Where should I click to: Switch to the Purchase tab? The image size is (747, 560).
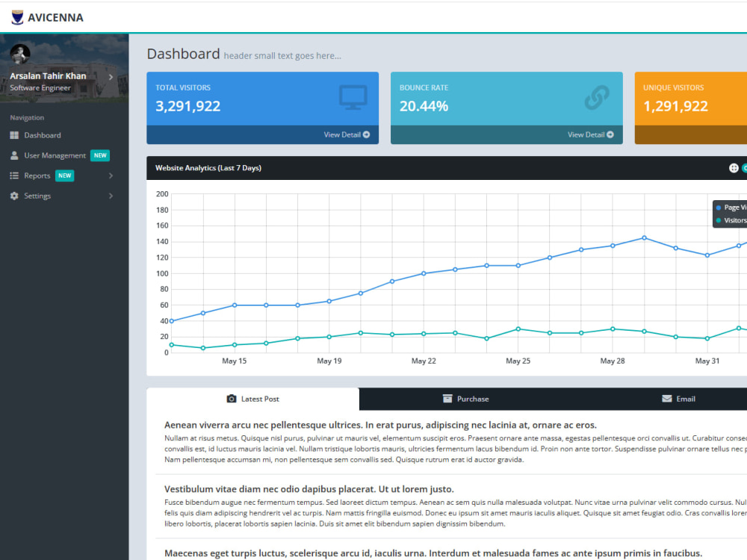click(x=466, y=399)
